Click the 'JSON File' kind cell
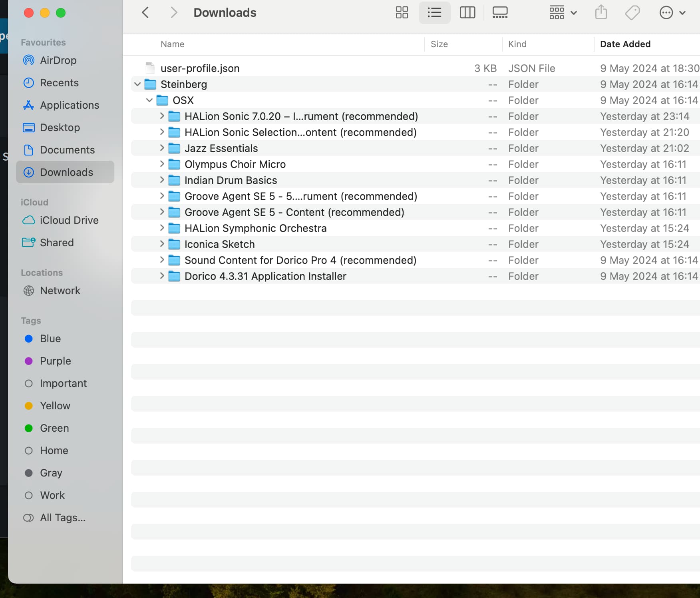 [x=531, y=68]
